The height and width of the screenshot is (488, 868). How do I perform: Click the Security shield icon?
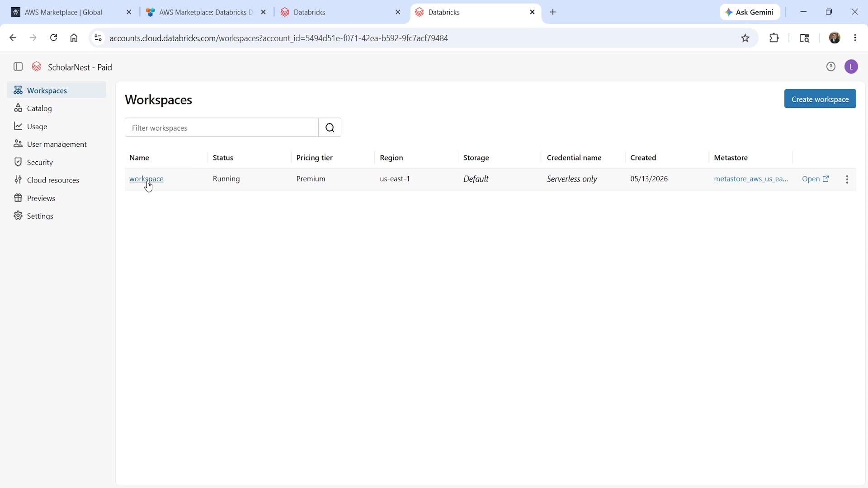click(x=18, y=162)
